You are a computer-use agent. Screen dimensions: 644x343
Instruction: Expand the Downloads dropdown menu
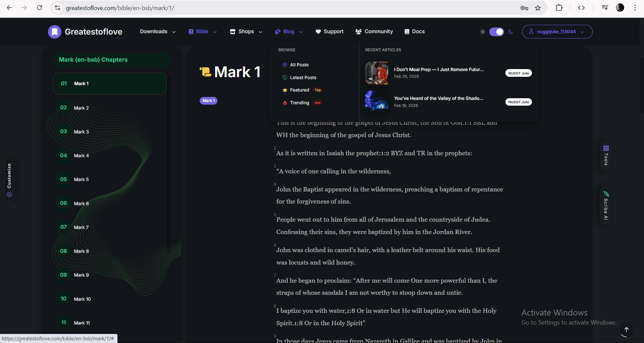click(x=158, y=32)
